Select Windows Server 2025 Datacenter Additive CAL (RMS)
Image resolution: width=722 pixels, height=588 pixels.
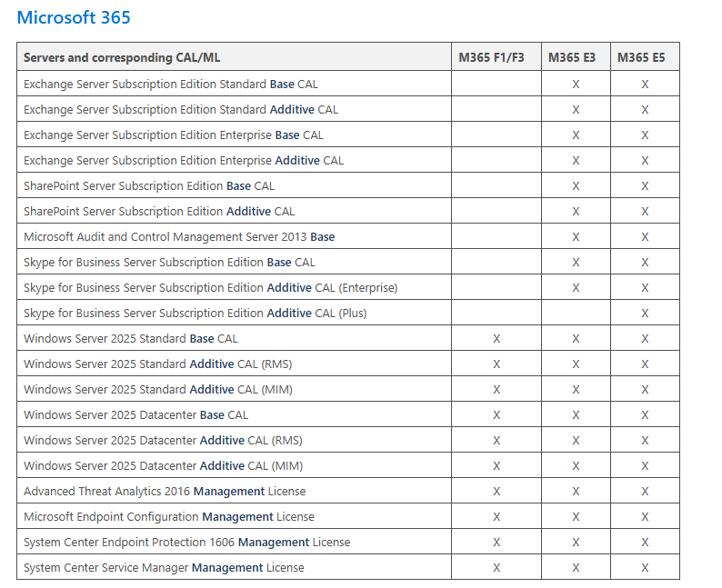click(x=163, y=440)
